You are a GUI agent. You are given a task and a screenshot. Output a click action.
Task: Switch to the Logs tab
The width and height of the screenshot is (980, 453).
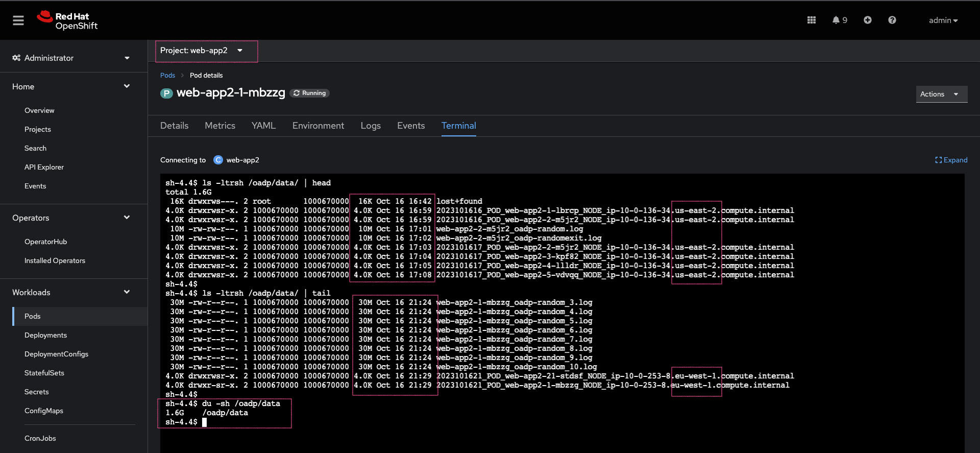pos(371,126)
